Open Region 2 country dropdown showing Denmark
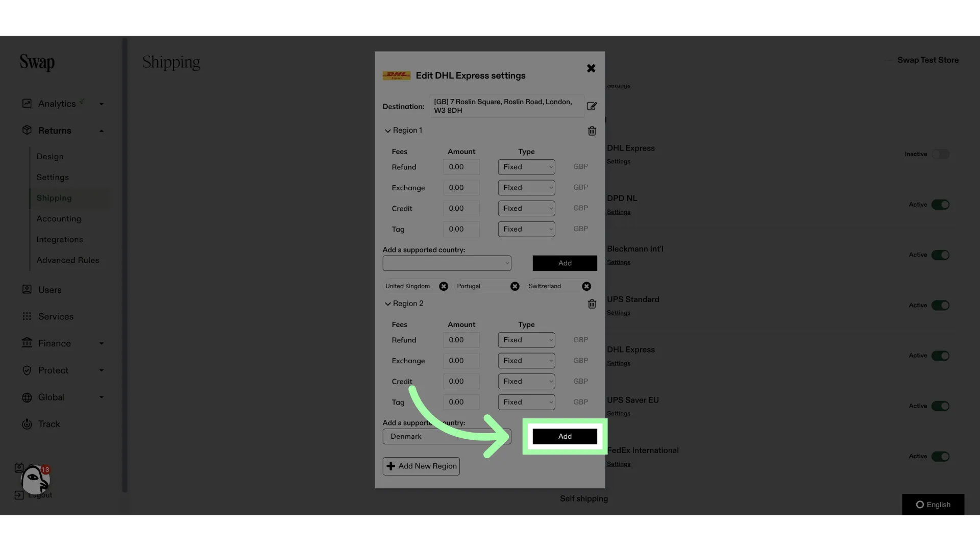980x551 pixels. 447,436
